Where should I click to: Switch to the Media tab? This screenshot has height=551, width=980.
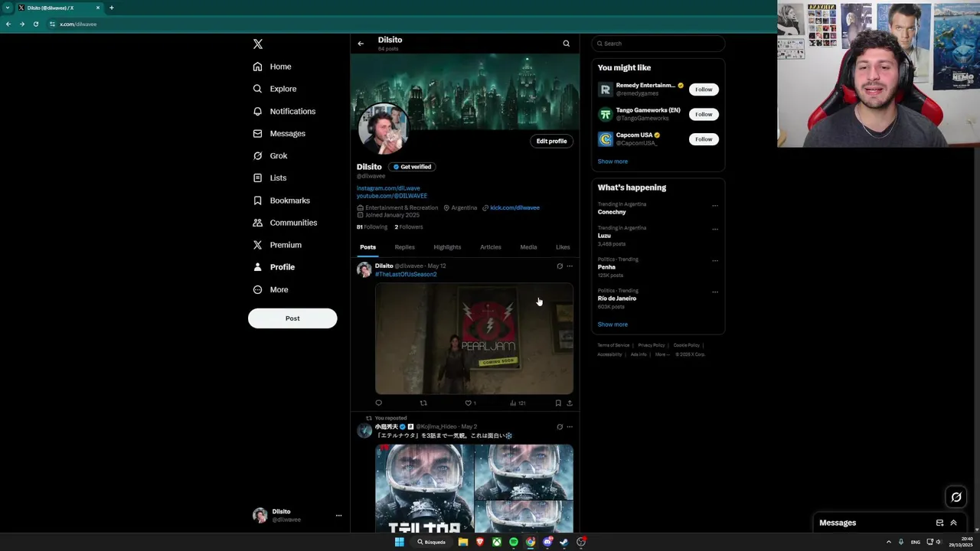(528, 247)
